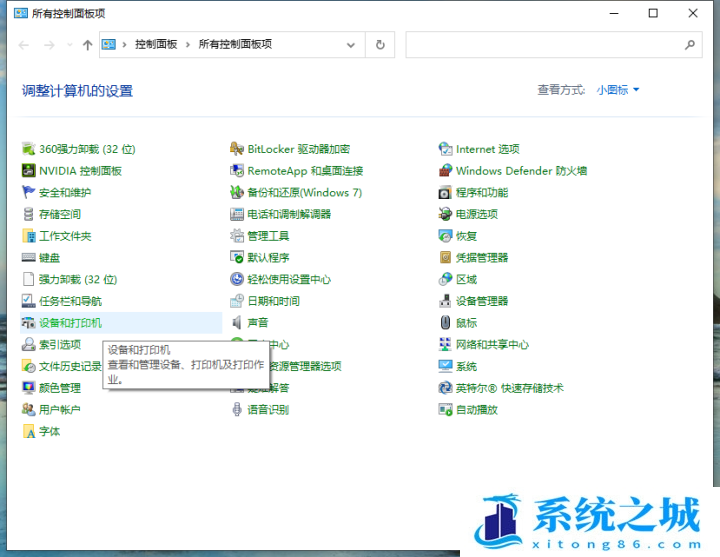Open the 恢复 icon
Viewport: 720px width, 557px height.
(x=445, y=236)
